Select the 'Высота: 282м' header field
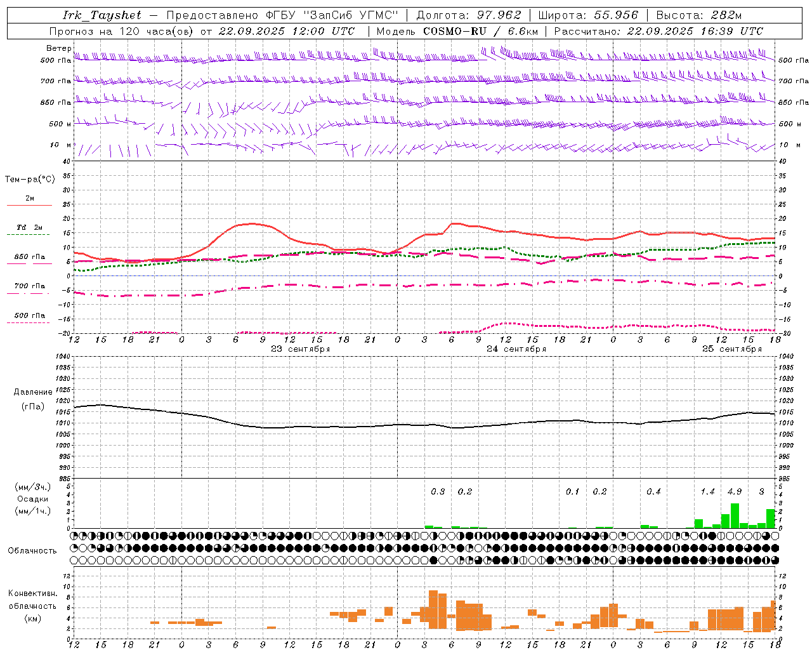 tap(698, 15)
